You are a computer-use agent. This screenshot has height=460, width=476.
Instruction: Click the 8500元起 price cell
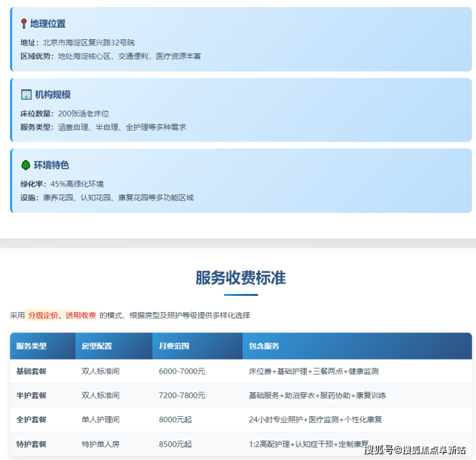click(175, 444)
